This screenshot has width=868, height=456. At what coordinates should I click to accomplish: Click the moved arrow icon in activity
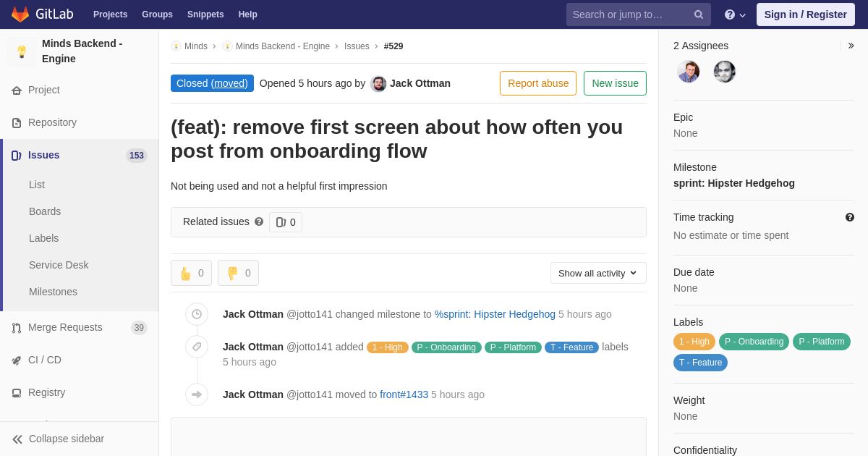197,394
